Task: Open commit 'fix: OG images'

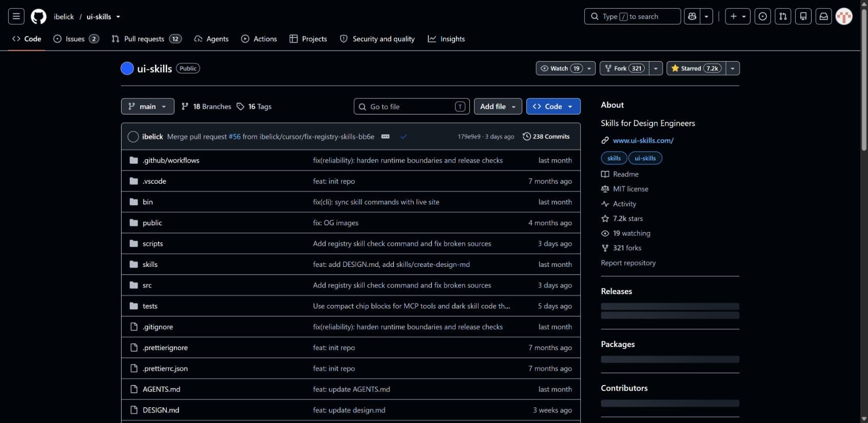Action: point(336,223)
